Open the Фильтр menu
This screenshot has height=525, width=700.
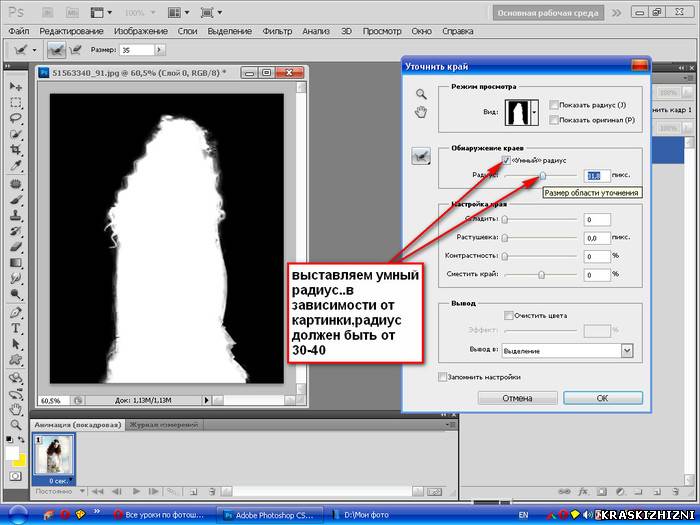point(277,31)
